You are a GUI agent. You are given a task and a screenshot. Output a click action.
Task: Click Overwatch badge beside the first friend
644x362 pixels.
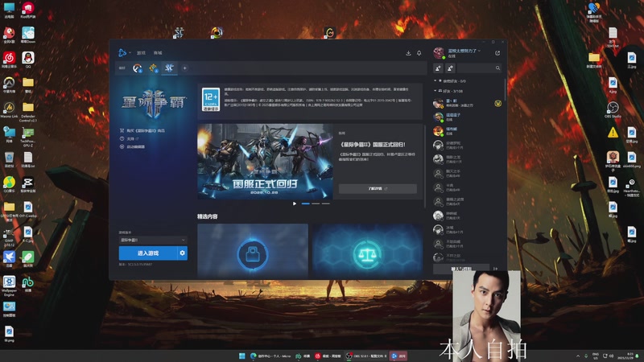[x=497, y=104]
